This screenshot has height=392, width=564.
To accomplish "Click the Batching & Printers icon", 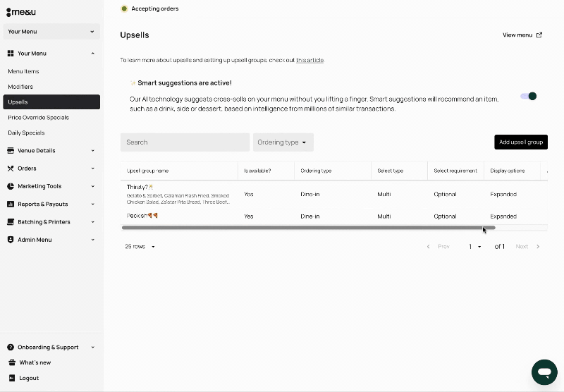I will pos(11,221).
